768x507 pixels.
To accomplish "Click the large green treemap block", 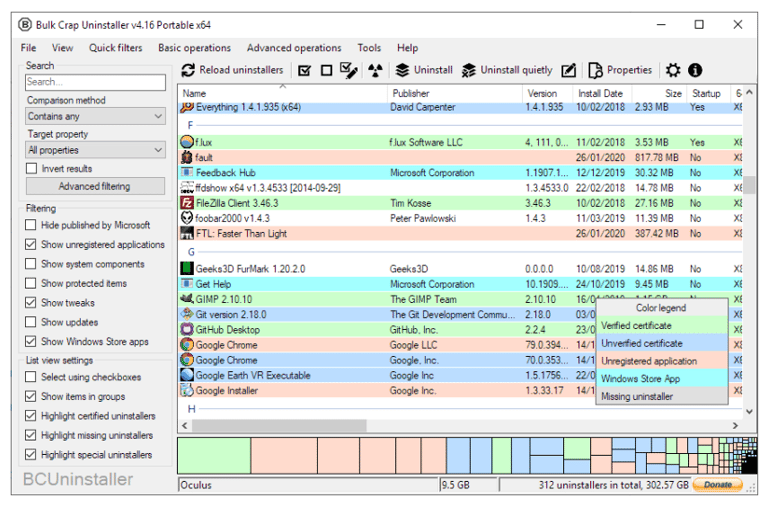I will [214, 456].
